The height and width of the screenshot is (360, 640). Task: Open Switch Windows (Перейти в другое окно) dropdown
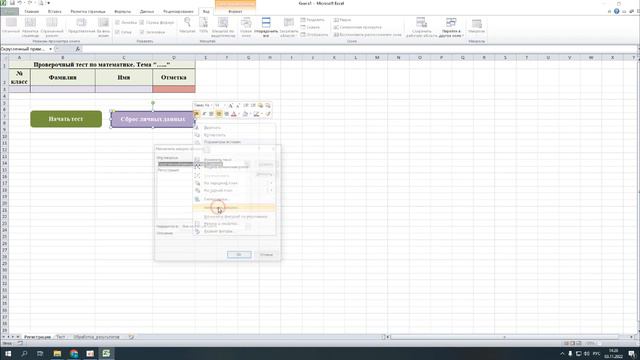pyautogui.click(x=451, y=27)
